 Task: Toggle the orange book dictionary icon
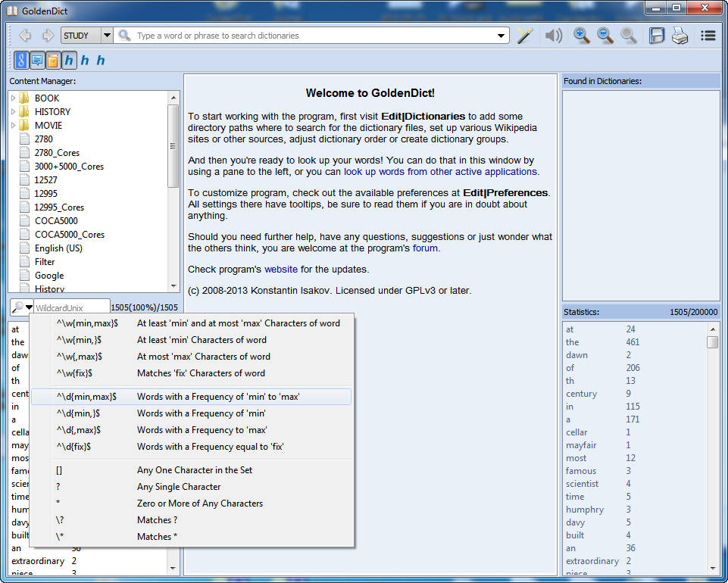tap(53, 61)
